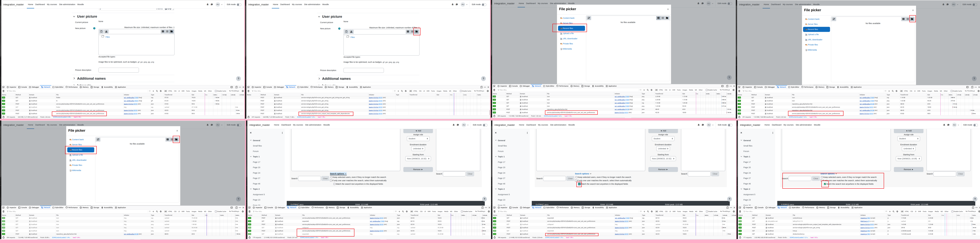The width and height of the screenshot is (980, 243).
Task: Top-left panel: open network settings gear icon
Action: (x=243, y=91)
